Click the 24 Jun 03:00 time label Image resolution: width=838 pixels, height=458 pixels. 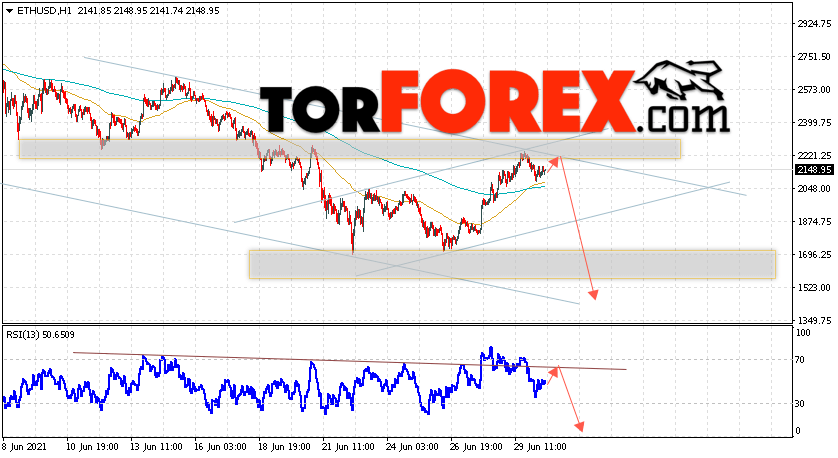click(412, 447)
